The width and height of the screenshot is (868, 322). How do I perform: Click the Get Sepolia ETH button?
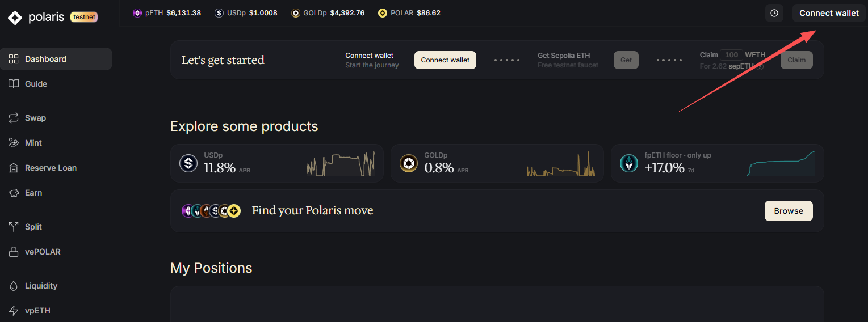coord(626,60)
